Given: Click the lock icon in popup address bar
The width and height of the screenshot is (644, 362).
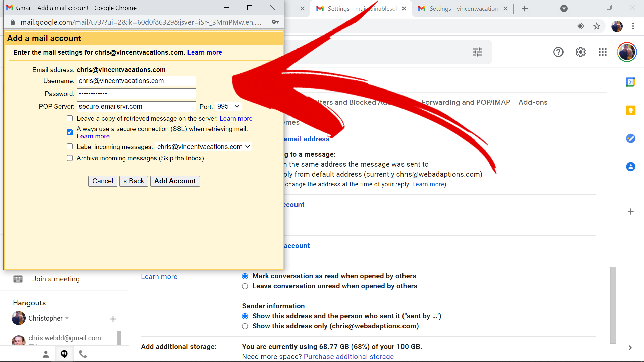Looking at the screenshot, I should pos(13,22).
